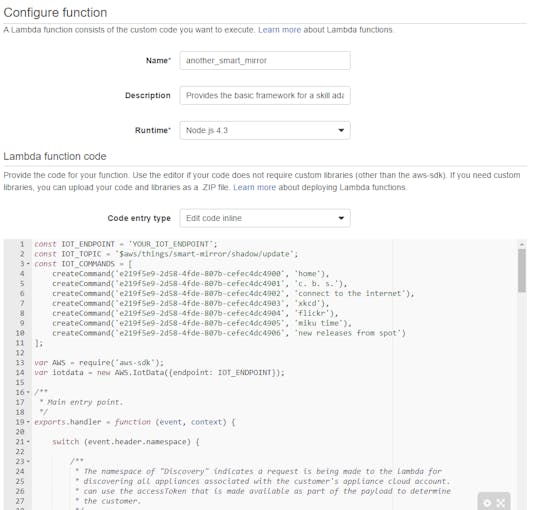Open the Code entry type dropdown
The height and width of the screenshot is (510, 534).
point(265,218)
